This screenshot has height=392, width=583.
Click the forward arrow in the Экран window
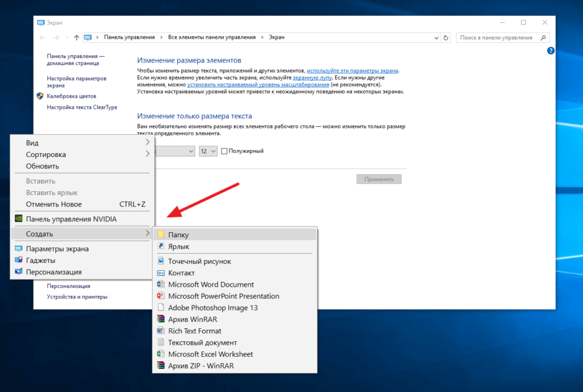(56, 38)
